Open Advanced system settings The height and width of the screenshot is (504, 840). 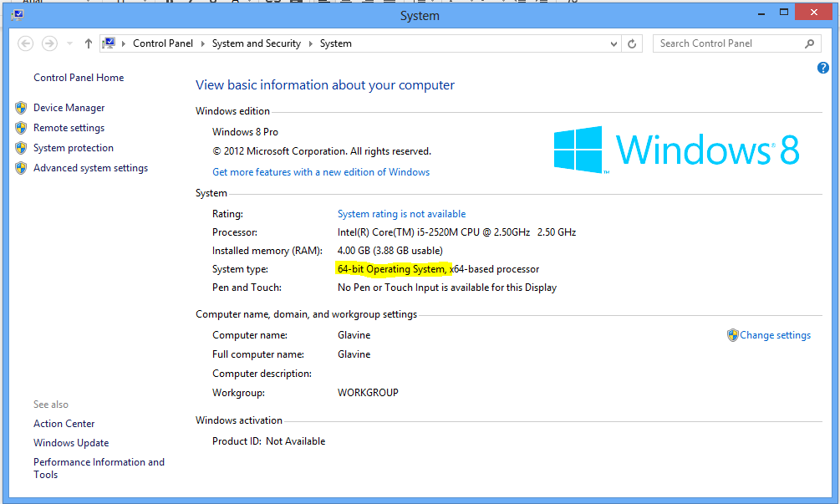[x=90, y=168]
